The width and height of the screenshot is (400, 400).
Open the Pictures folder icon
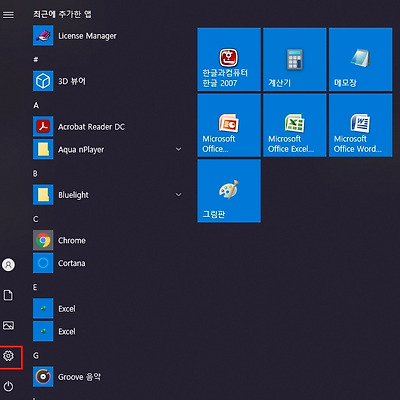point(8,325)
